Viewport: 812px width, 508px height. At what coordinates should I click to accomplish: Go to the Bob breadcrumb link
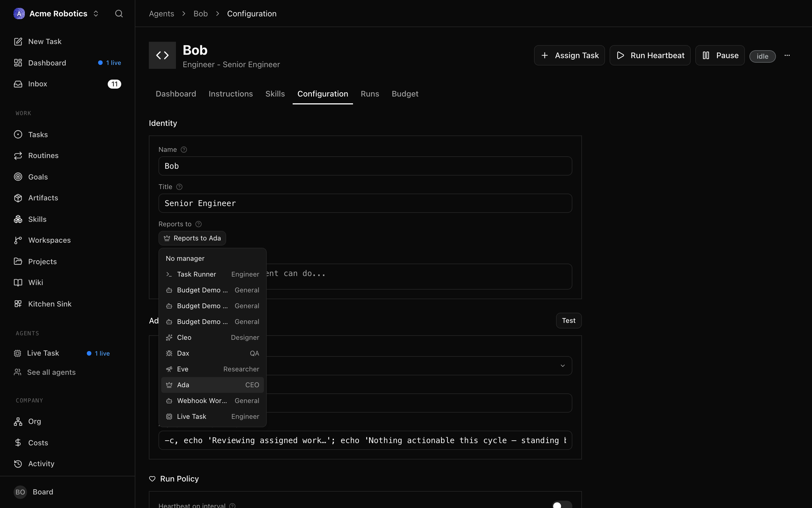[201, 14]
